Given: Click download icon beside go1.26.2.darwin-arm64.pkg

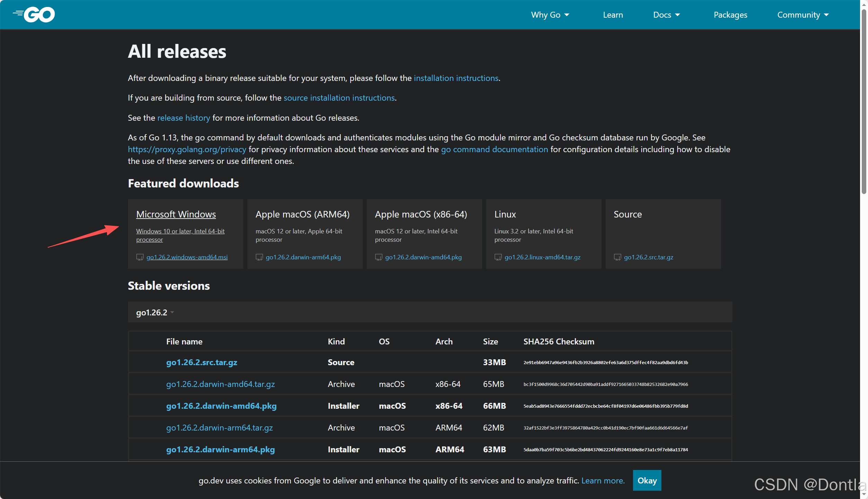Looking at the screenshot, I should pyautogui.click(x=259, y=257).
